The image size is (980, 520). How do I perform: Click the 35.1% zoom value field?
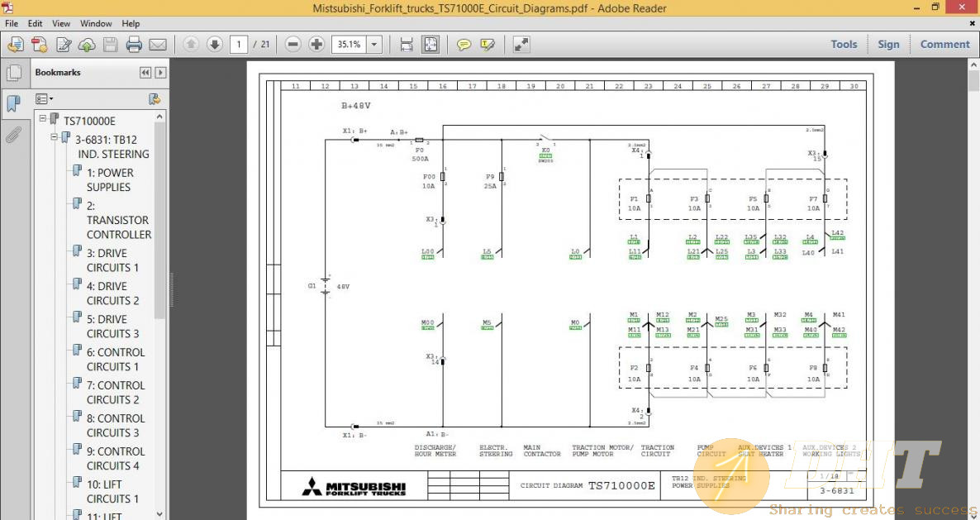349,45
